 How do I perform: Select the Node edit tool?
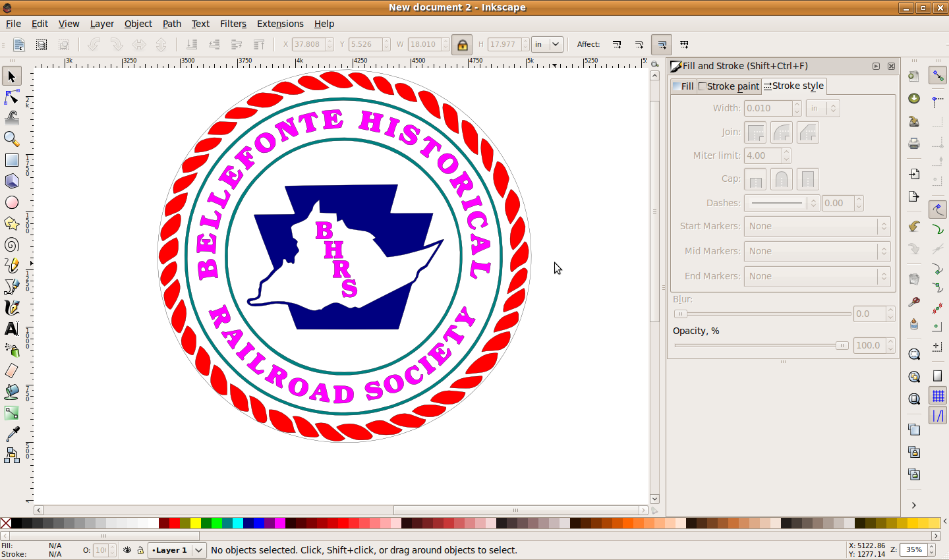[11, 98]
